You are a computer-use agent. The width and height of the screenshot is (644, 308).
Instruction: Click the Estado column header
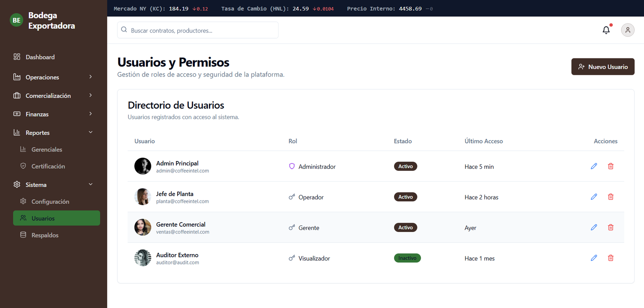point(403,141)
